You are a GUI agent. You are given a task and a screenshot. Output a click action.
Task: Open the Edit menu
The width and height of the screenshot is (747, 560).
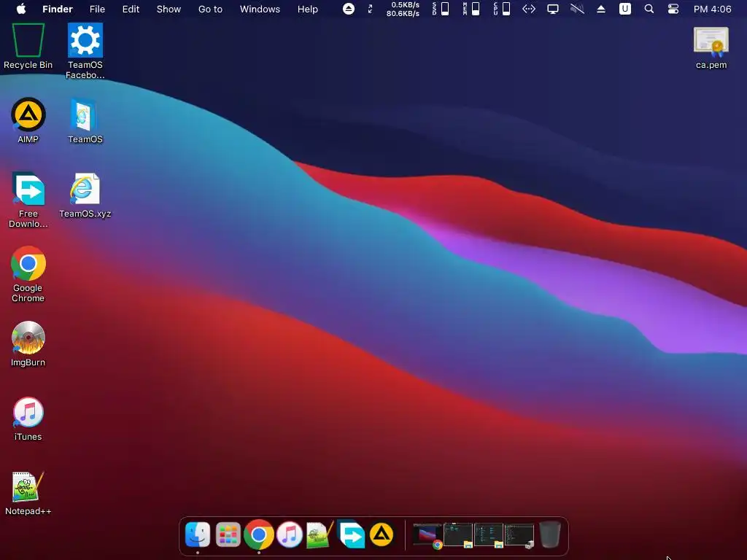[x=131, y=9]
